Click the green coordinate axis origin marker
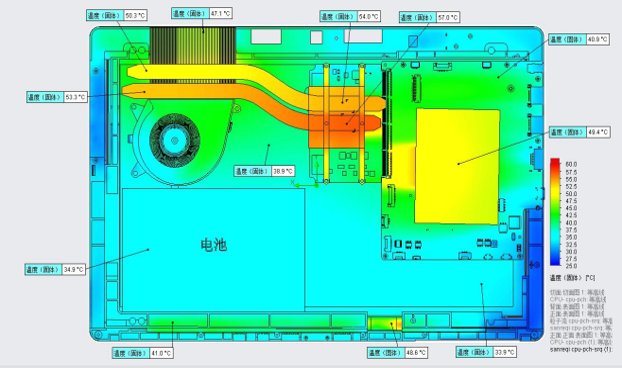 [x=316, y=185]
